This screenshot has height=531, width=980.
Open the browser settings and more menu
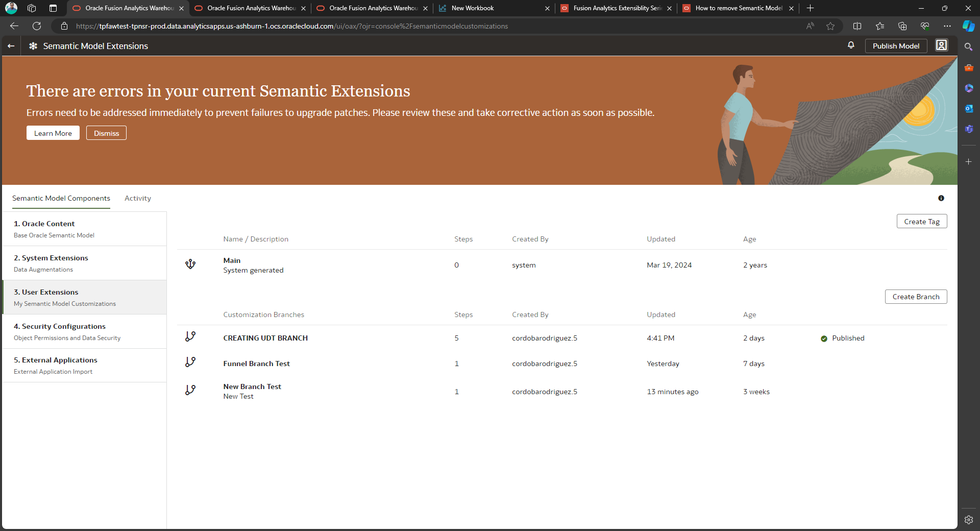947,26
